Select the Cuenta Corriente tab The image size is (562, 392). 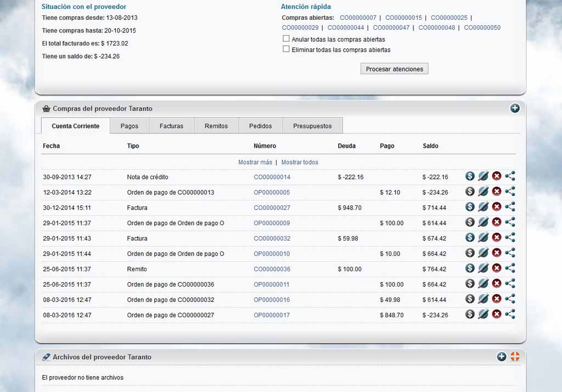[x=76, y=126]
